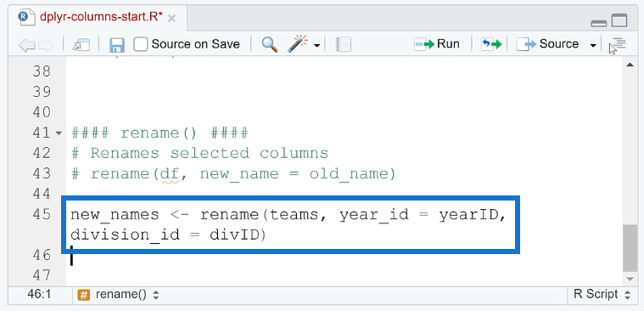Screen dimensions: 644x311
Task: Toggle Source on Save checkbox
Action: pyautogui.click(x=141, y=44)
